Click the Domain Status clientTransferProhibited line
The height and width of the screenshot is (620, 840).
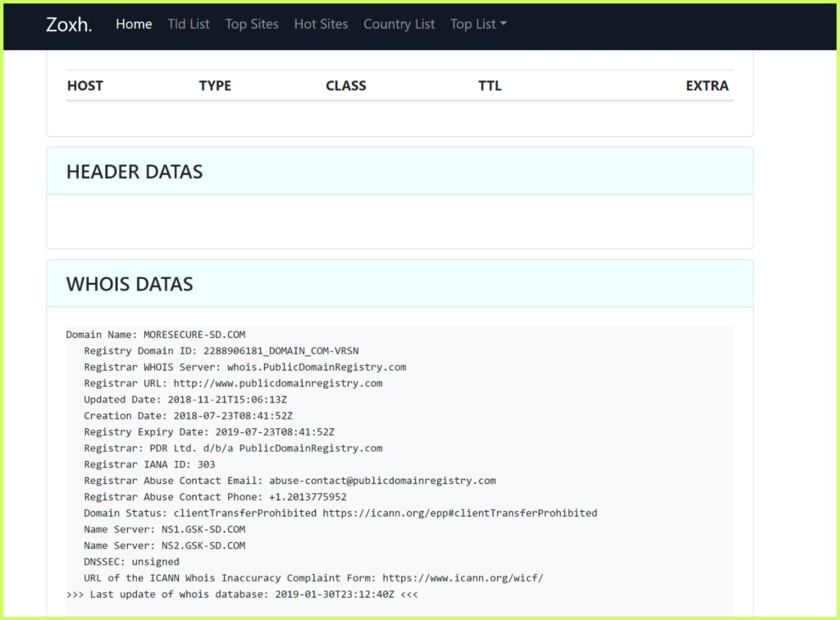(x=340, y=513)
